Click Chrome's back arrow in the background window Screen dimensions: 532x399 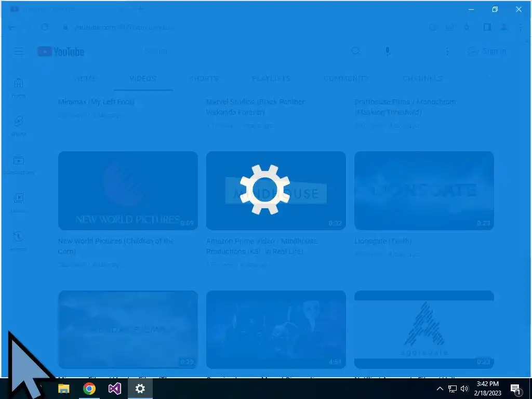(11, 28)
